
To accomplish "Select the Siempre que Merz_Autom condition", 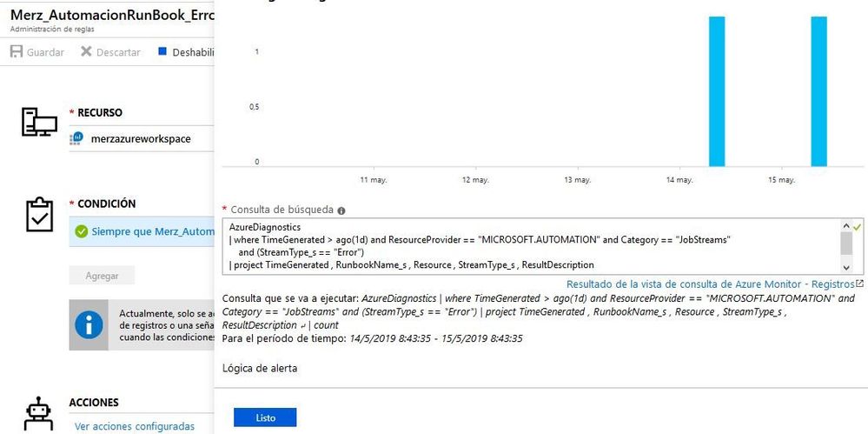I will click(141, 231).
